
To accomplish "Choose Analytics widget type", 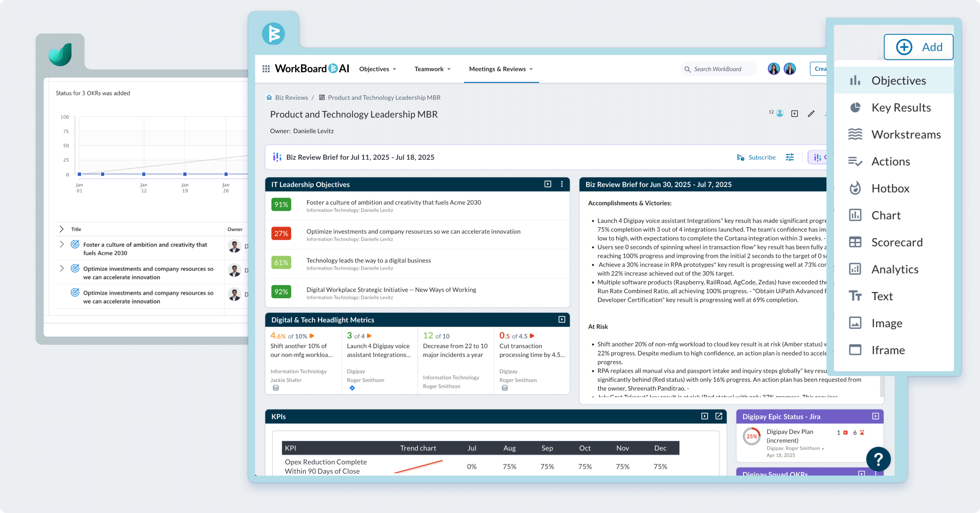I will click(x=894, y=269).
